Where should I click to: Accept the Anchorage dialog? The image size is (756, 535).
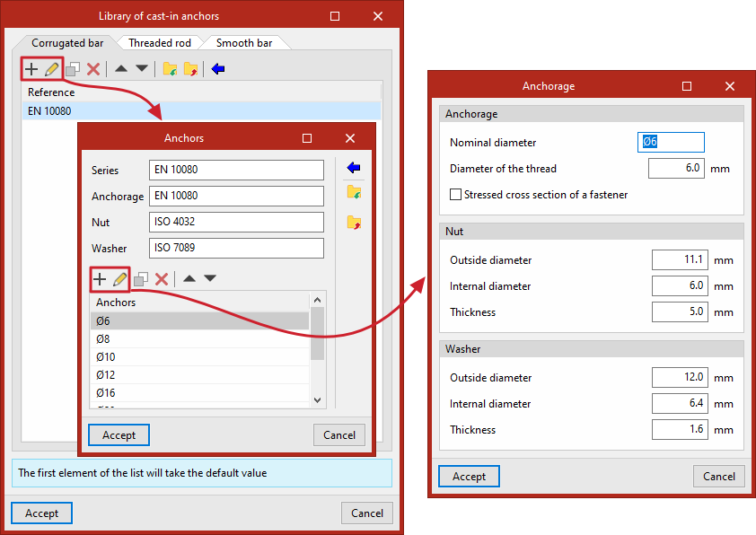point(469,476)
